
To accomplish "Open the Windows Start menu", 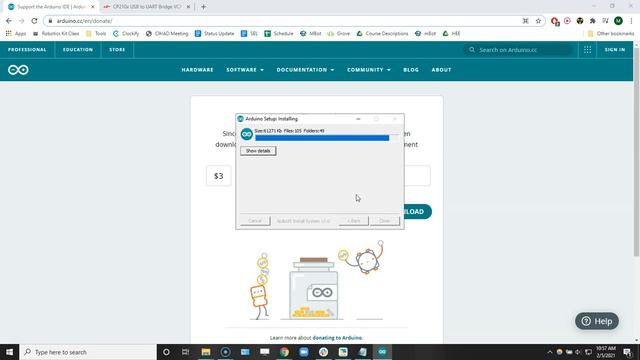I will pos(9,352).
